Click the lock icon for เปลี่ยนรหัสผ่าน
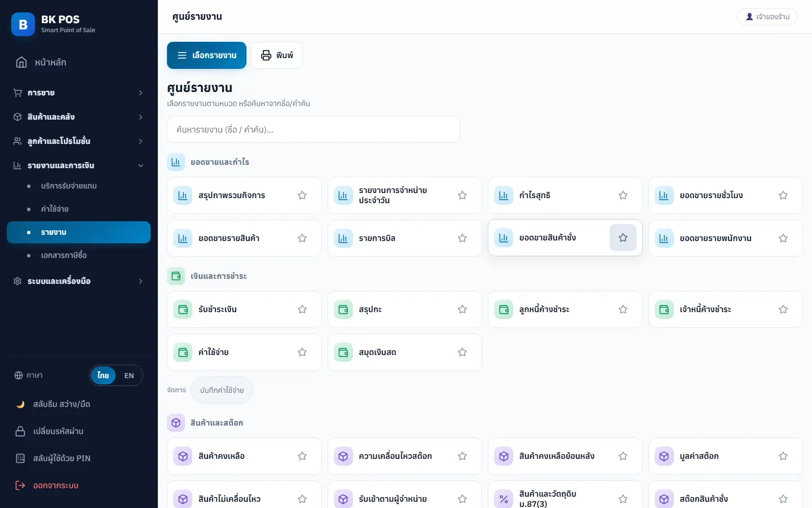The width and height of the screenshot is (812, 508). point(20,431)
